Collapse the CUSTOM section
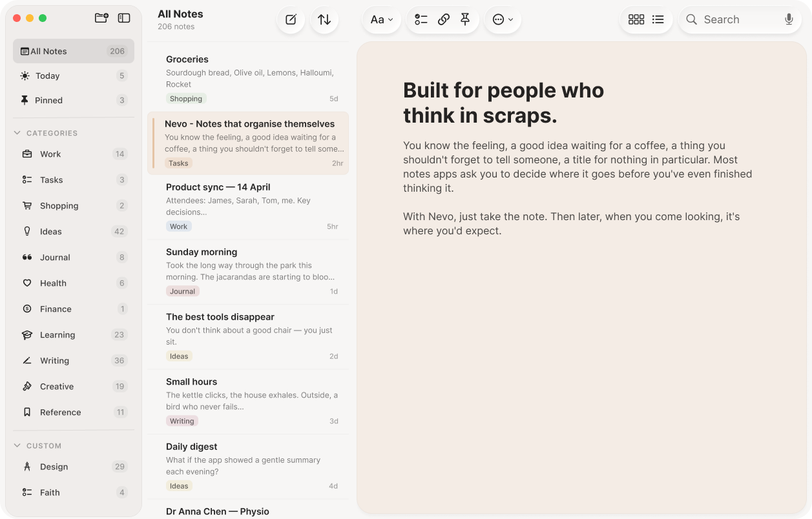 [x=16, y=445]
